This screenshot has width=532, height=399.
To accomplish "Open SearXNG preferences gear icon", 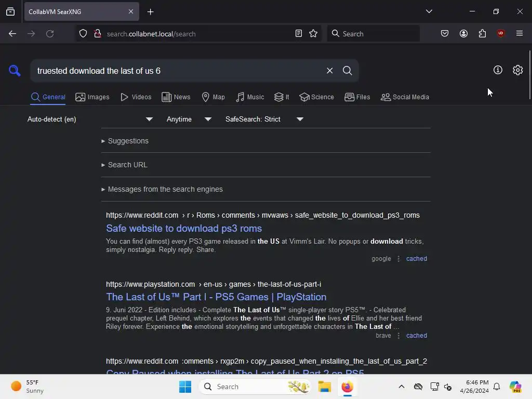I will click(x=518, y=70).
